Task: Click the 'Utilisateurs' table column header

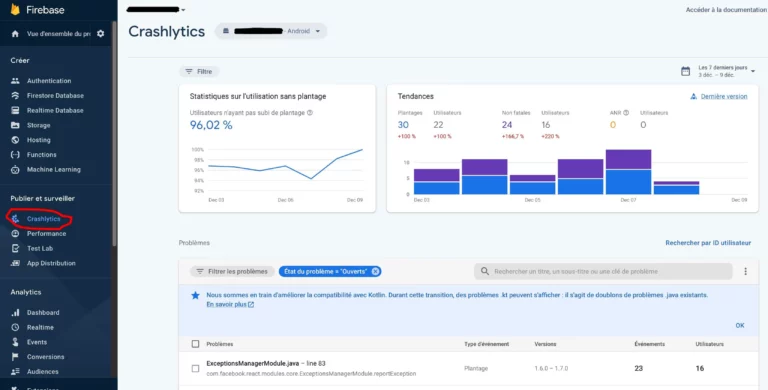Action: coord(710,344)
